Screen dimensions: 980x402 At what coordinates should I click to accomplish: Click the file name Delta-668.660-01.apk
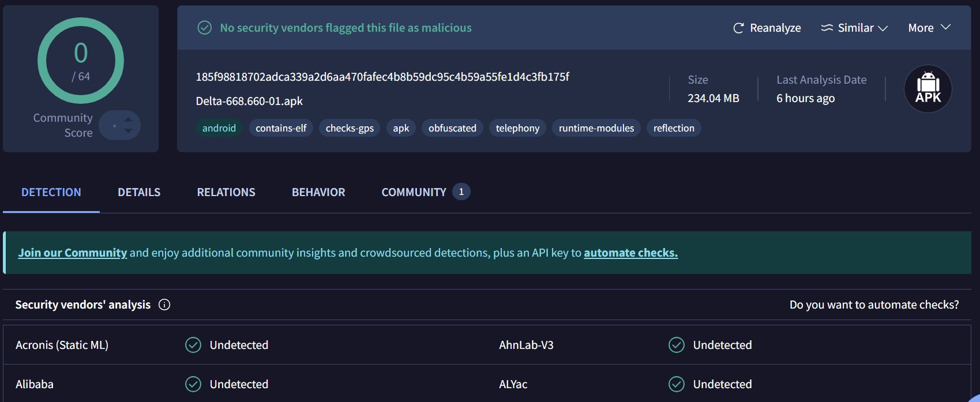tap(249, 101)
